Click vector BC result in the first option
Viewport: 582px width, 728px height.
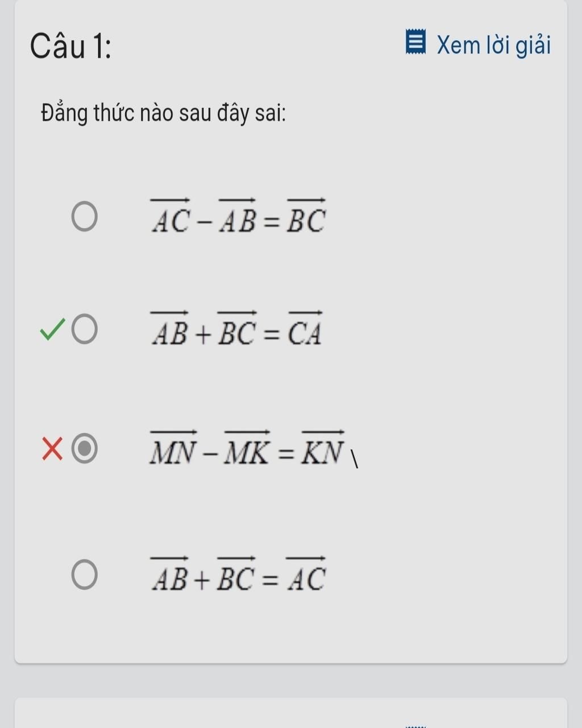[306, 216]
